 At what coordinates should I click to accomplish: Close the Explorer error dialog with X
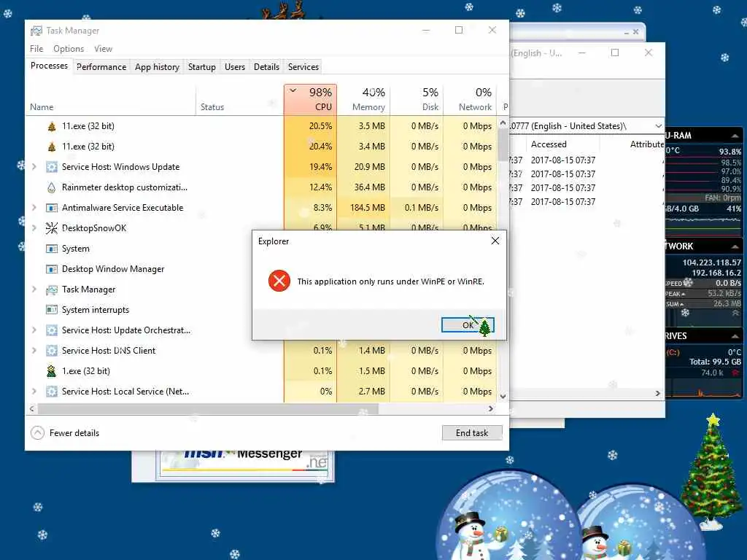(495, 241)
